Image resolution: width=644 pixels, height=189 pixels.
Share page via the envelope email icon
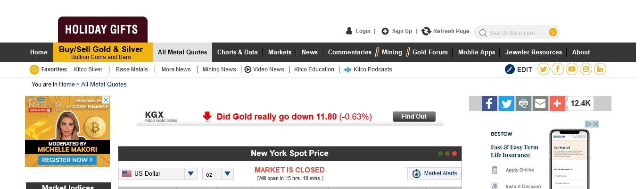click(540, 103)
